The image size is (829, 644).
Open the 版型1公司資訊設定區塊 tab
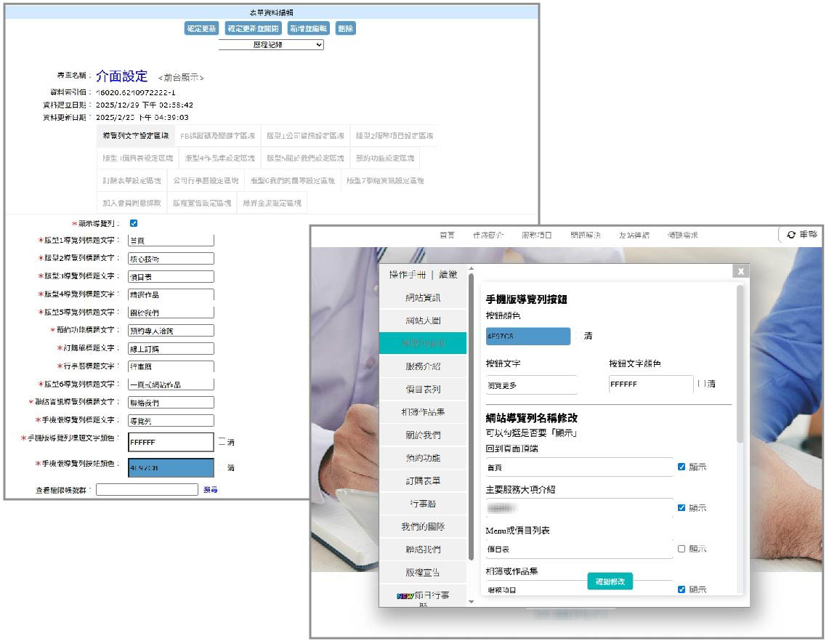pos(305,136)
